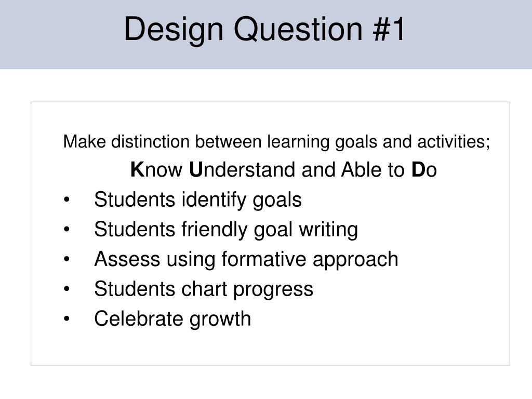Screen dimensions: 532x399
Task: Click the bullet dot before 'Assess using formative approach'
Action: tap(66, 260)
